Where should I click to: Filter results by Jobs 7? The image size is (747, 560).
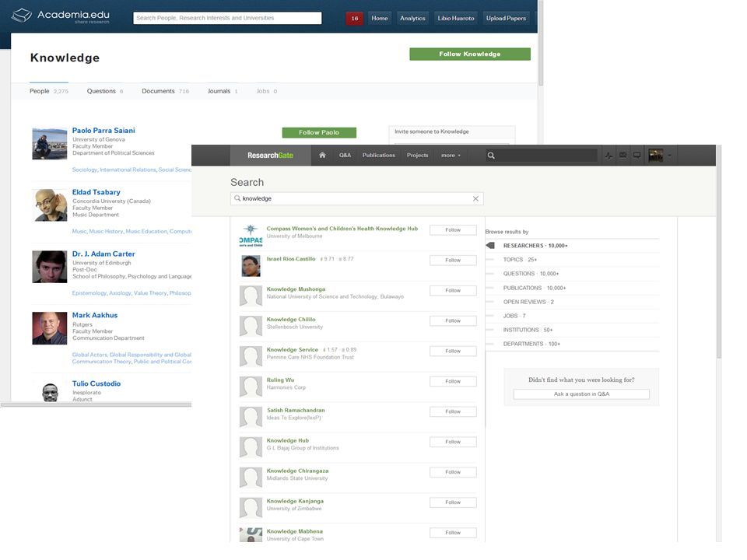(x=514, y=316)
